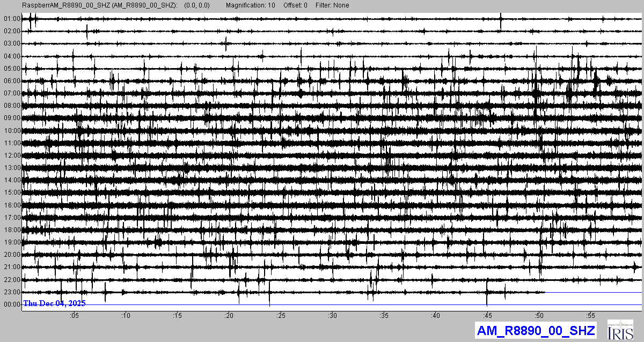Select the 17:00 hour trace label

[12, 218]
